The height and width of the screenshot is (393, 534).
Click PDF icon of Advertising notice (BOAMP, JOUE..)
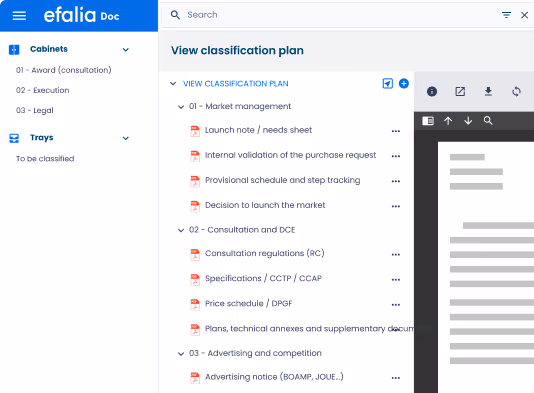[x=195, y=378]
